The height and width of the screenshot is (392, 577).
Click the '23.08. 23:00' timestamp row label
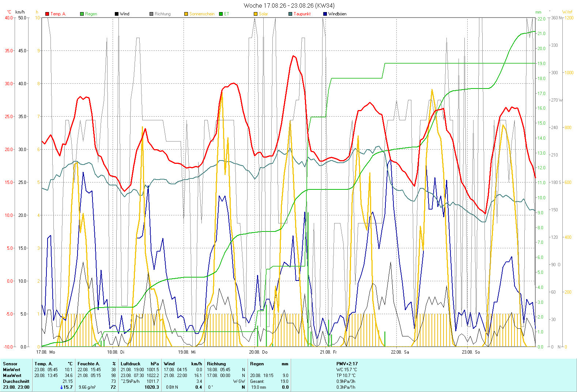click(16, 387)
